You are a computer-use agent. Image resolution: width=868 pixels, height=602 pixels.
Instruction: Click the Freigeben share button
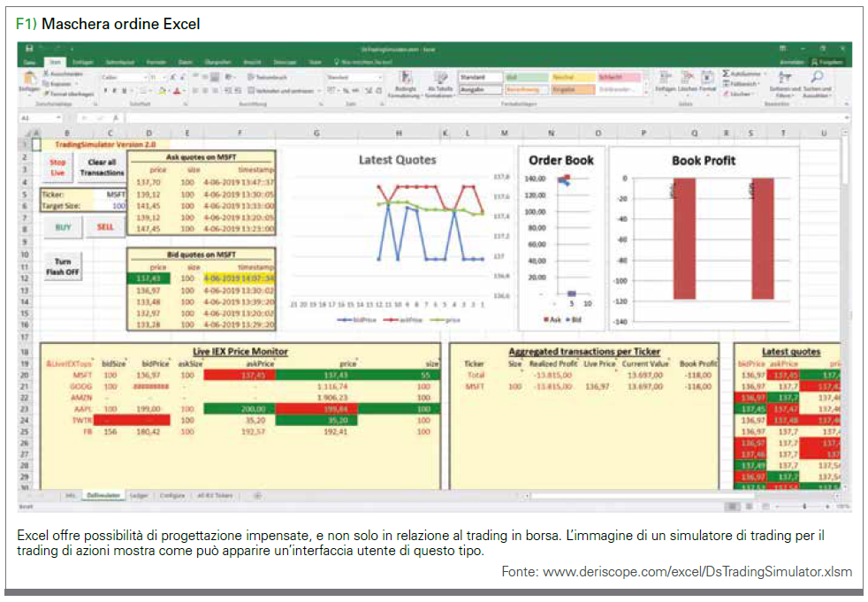[827, 62]
